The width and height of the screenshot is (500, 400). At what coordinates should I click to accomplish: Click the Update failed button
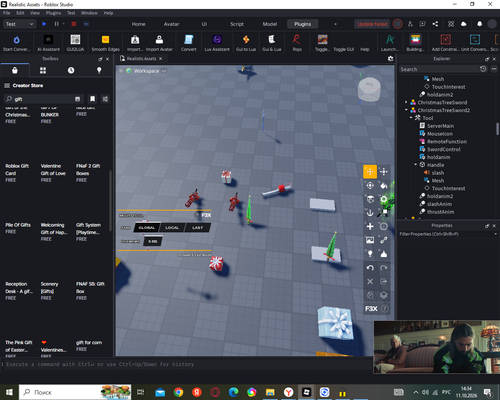(x=372, y=24)
